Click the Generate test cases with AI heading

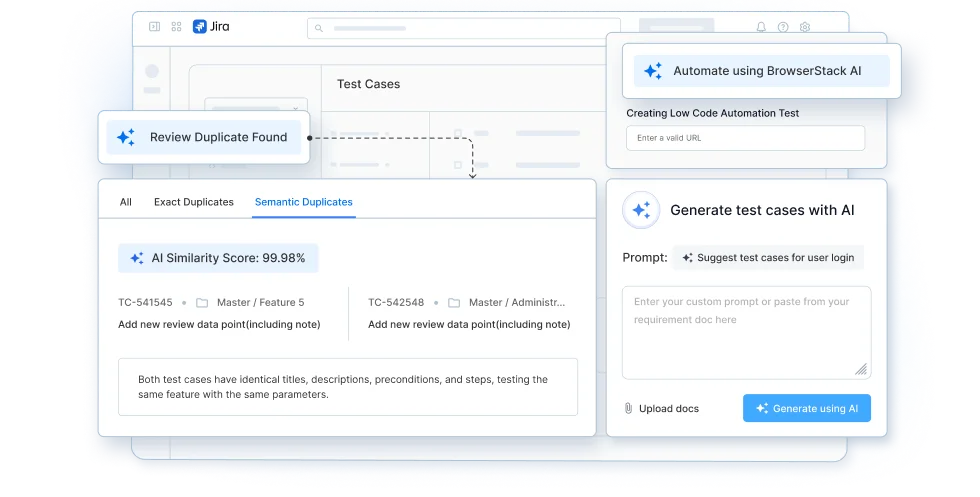tap(762, 210)
